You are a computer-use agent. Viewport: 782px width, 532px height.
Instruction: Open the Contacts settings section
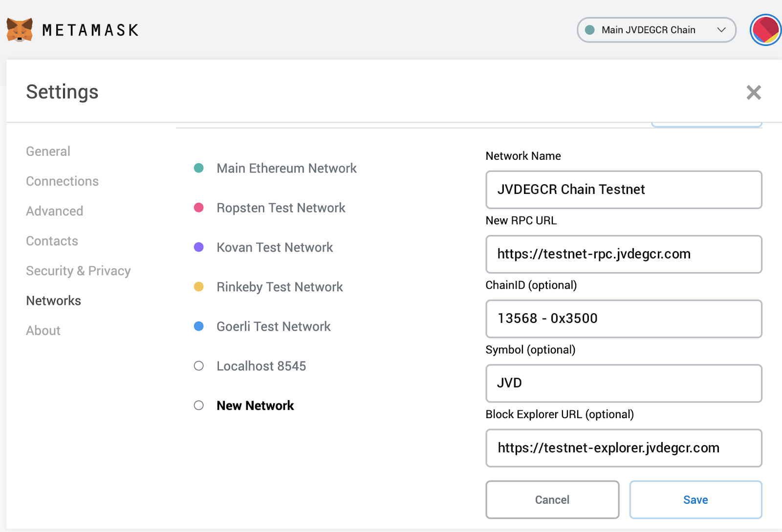tap(52, 241)
